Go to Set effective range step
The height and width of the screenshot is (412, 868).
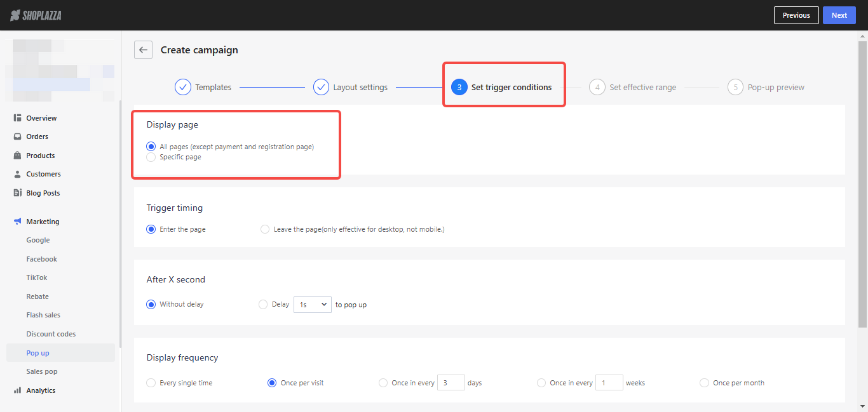[x=643, y=88]
